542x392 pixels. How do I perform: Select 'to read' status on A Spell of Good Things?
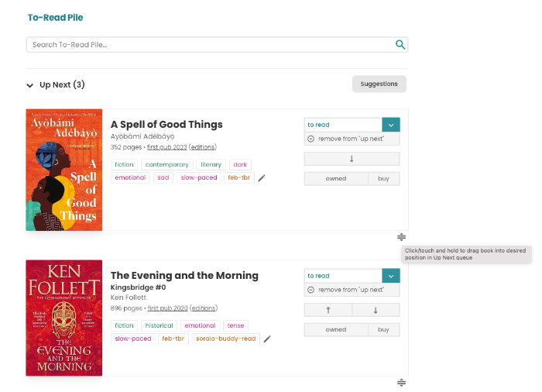point(343,125)
